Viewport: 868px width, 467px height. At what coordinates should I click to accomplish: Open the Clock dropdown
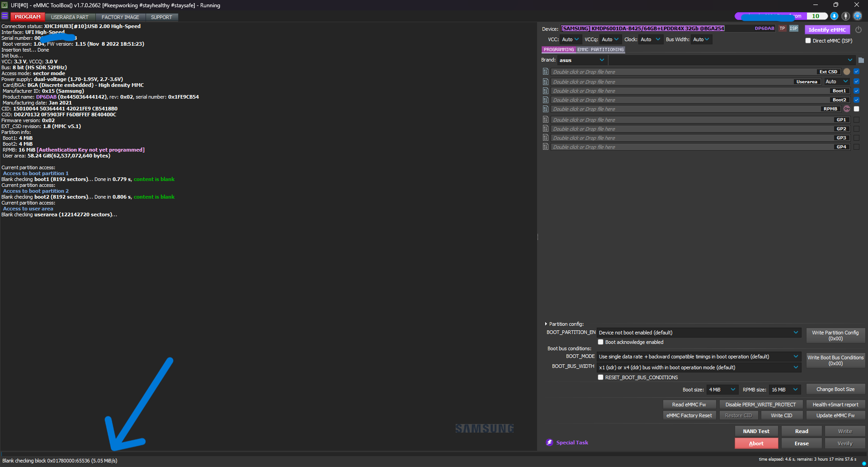pyautogui.click(x=651, y=39)
